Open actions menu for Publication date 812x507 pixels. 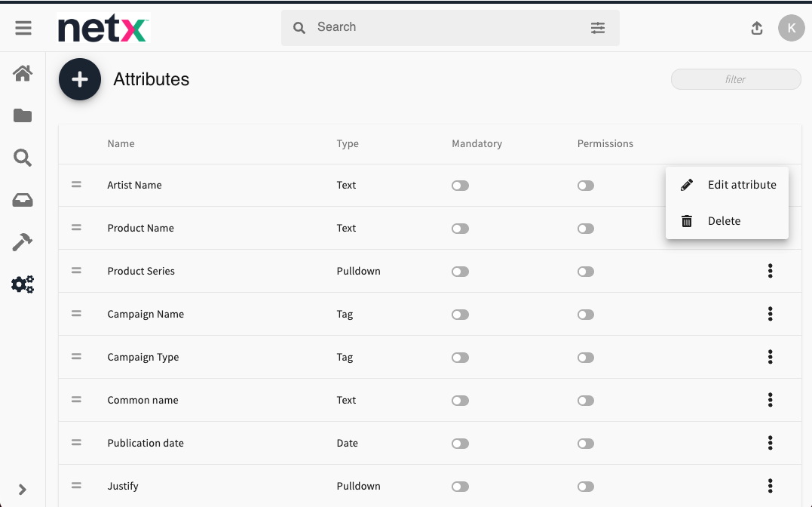[770, 443]
